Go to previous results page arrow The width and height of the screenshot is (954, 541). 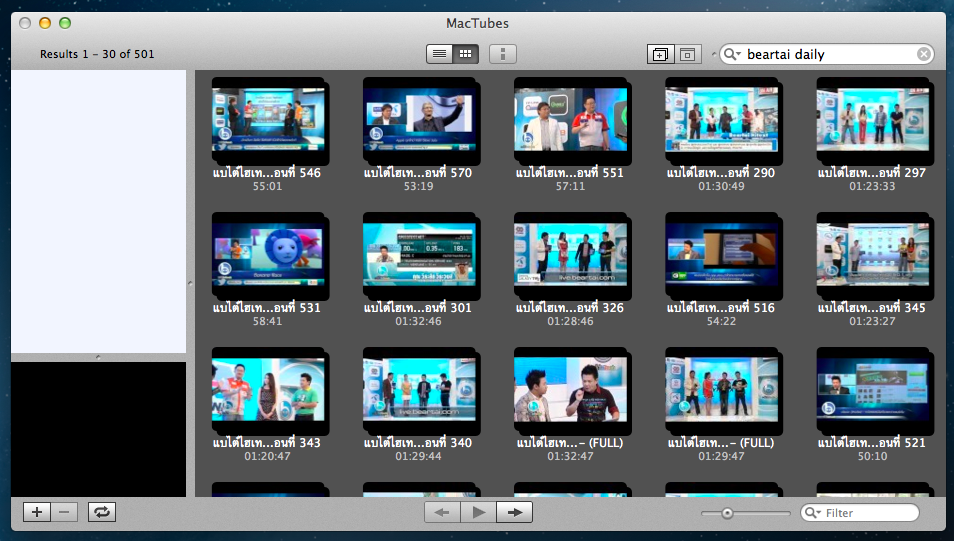442,513
